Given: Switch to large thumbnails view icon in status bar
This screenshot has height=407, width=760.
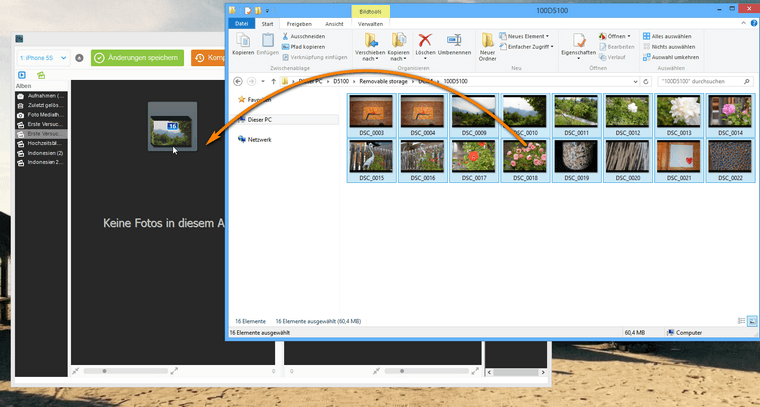Looking at the screenshot, I should pos(752,321).
